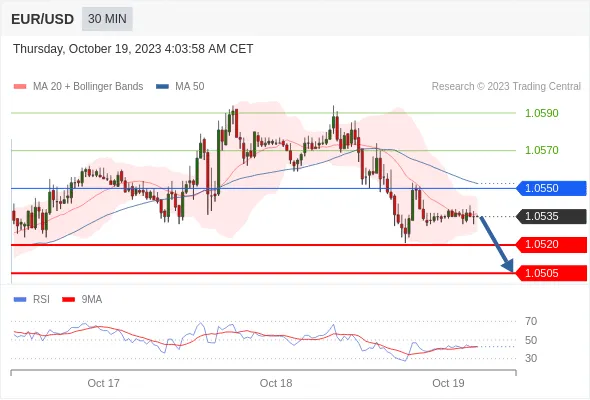Click the MA 50 legend label
Screen dimensions: 590x400
pyautogui.click(x=190, y=87)
